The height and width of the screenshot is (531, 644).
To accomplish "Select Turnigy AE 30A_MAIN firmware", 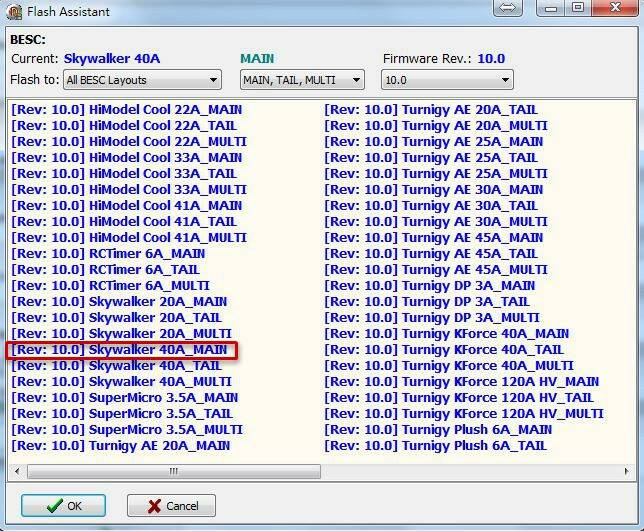I will pyautogui.click(x=434, y=190).
